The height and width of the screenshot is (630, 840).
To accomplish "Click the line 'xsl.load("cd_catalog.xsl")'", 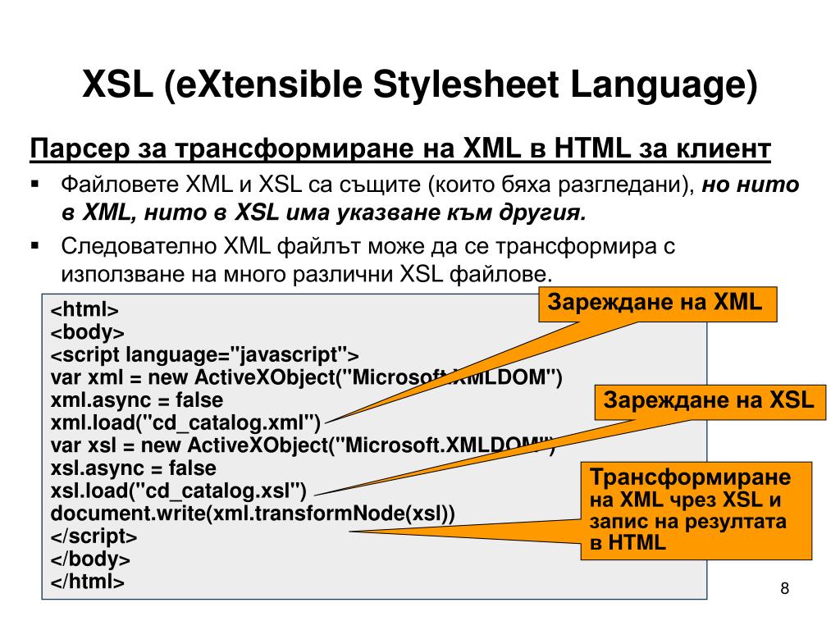I will (178, 491).
